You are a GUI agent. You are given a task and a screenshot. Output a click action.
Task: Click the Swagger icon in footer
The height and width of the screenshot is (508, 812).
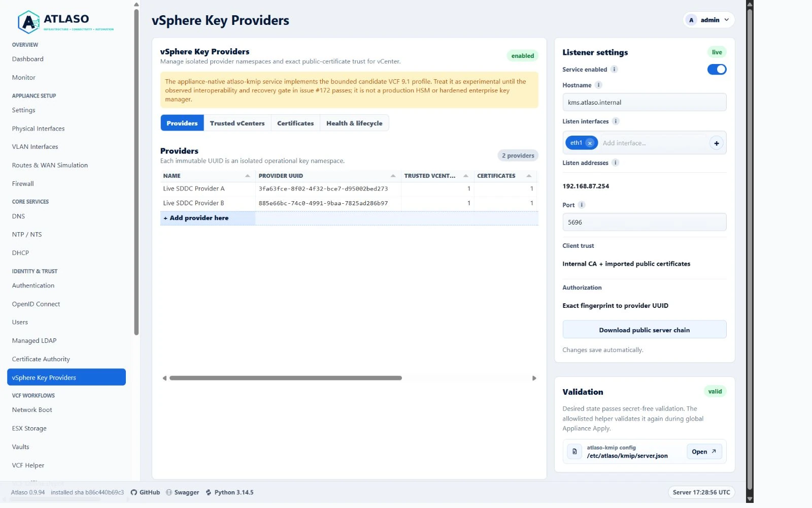[x=169, y=492]
